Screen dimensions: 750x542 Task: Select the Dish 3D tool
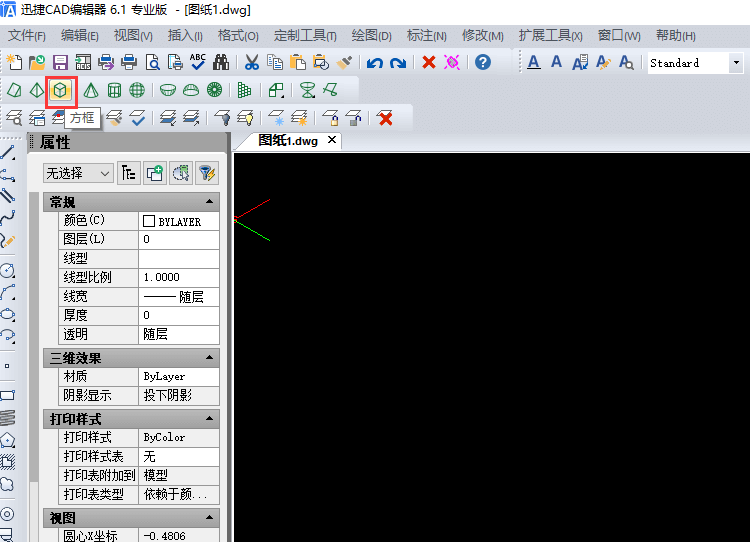(x=168, y=90)
